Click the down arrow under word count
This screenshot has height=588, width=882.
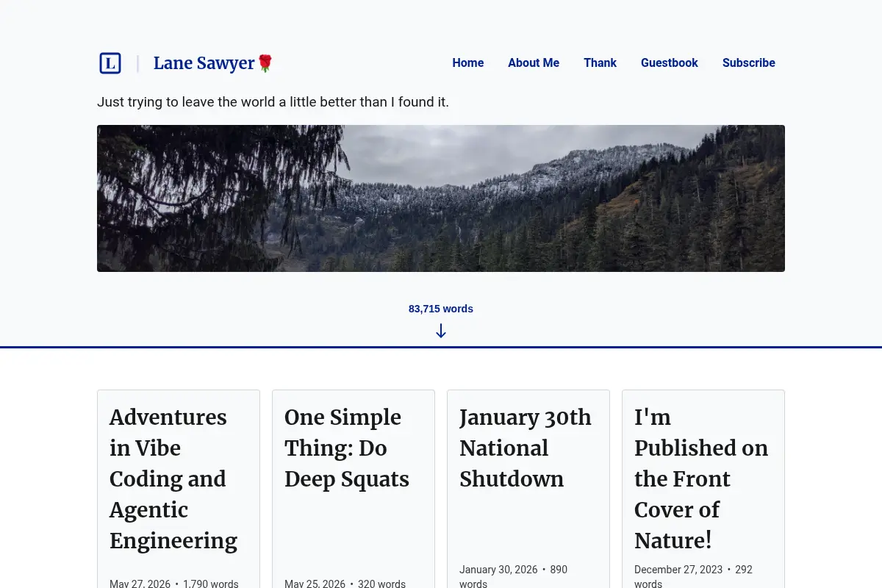(441, 331)
